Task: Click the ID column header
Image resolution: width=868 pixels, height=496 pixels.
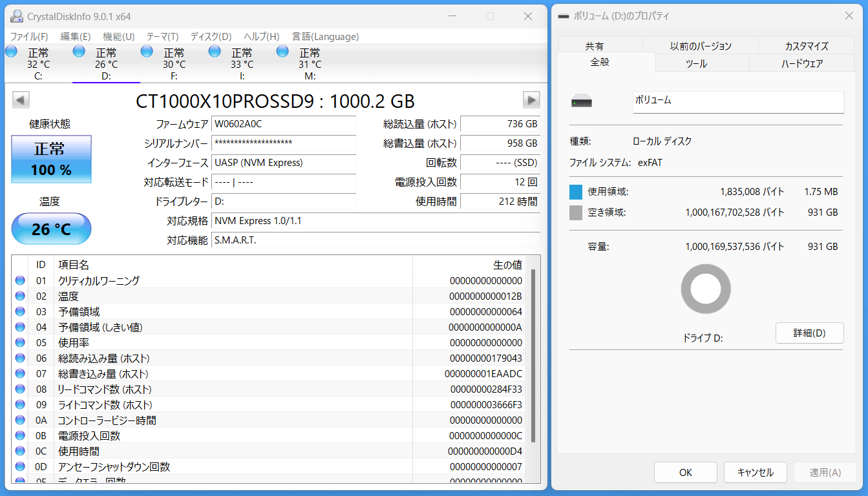Action: 41,265
